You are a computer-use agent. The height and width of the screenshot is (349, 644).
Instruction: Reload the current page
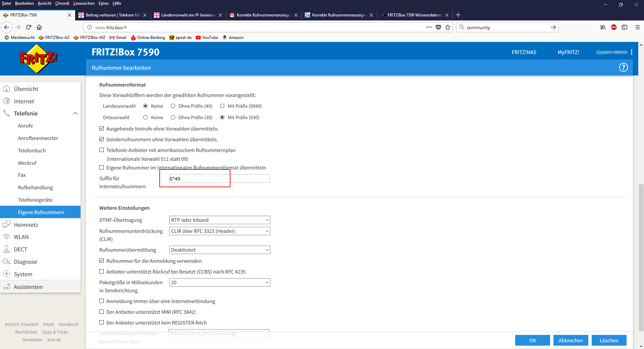[x=29, y=27]
